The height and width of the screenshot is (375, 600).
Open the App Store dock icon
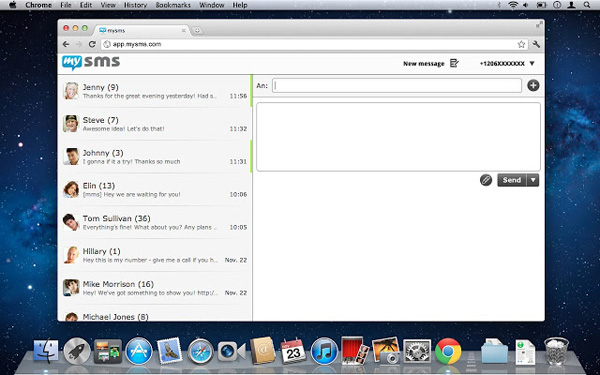[x=139, y=351]
